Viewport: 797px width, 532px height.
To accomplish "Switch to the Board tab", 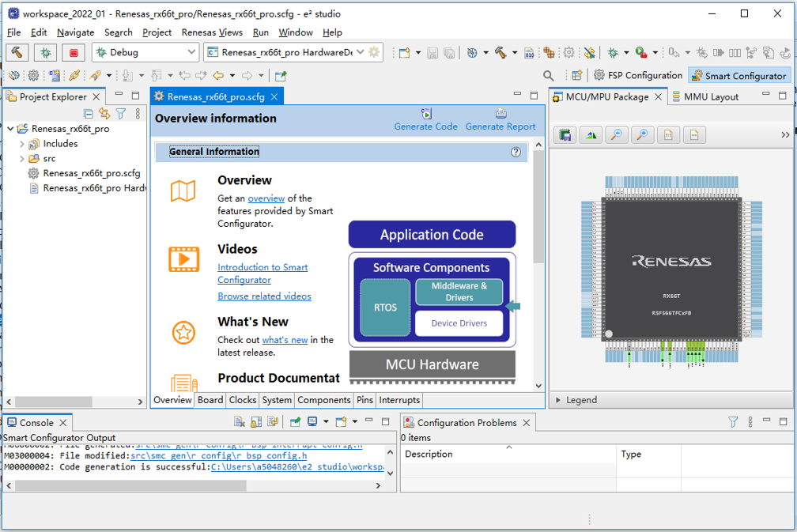I will pyautogui.click(x=210, y=400).
